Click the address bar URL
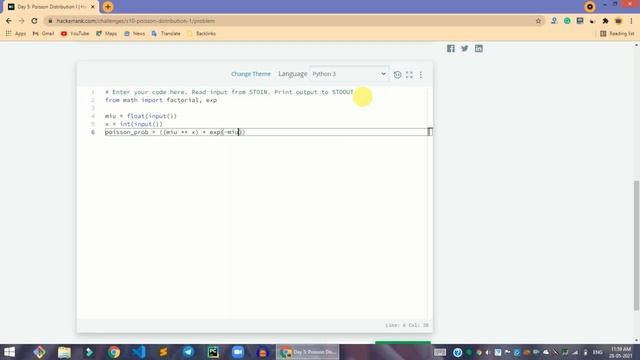 click(x=136, y=21)
